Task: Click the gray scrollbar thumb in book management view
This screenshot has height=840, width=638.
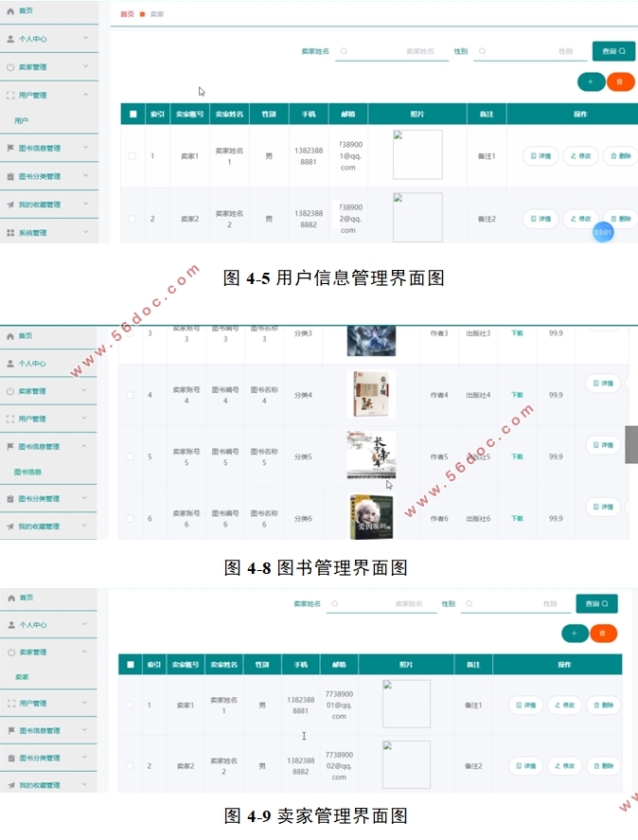Action: 631,444
